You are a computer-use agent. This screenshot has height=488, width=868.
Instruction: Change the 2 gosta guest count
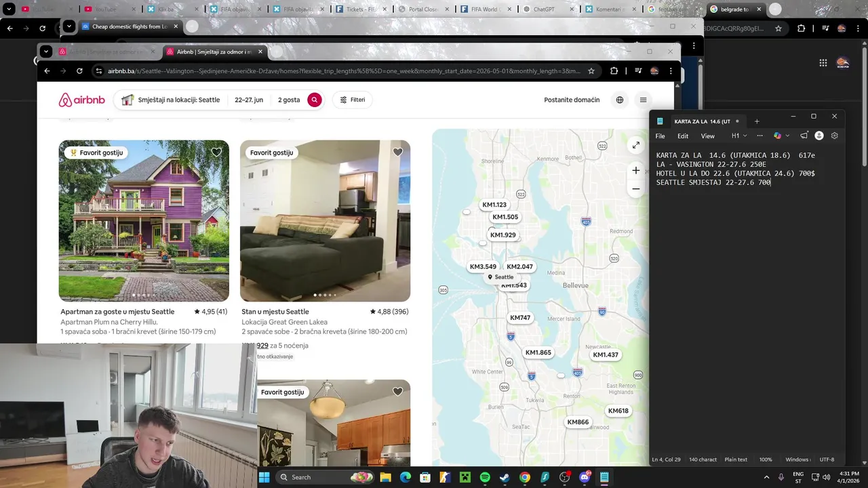[x=289, y=100]
